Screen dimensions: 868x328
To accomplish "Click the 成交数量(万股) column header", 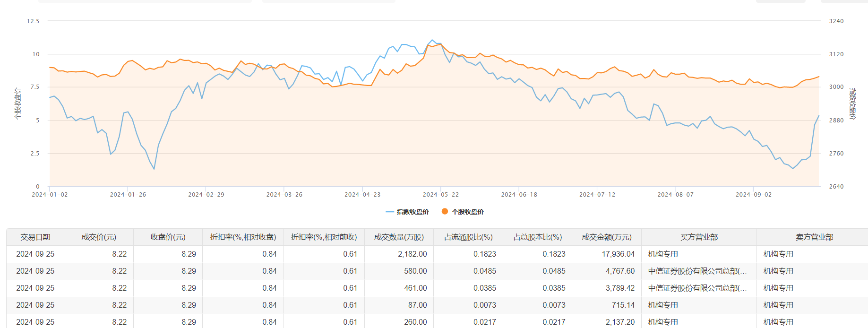I will pos(399,237).
